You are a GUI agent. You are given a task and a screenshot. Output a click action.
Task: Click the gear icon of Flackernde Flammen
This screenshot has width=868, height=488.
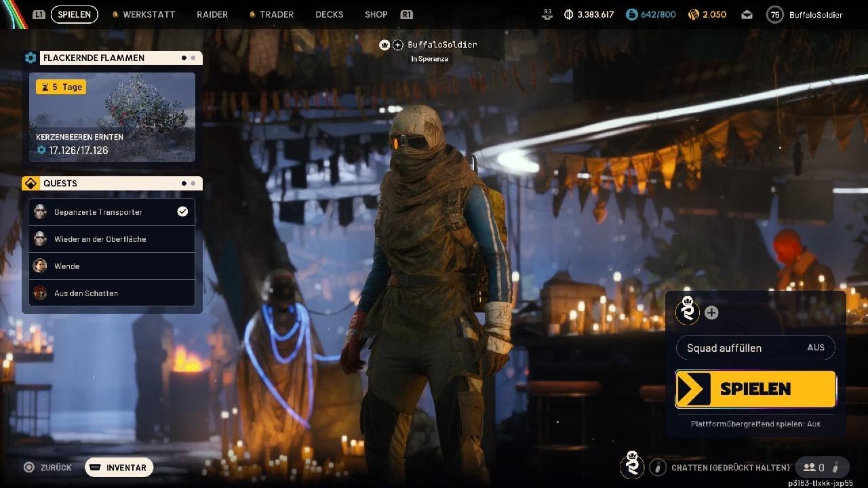[31, 58]
